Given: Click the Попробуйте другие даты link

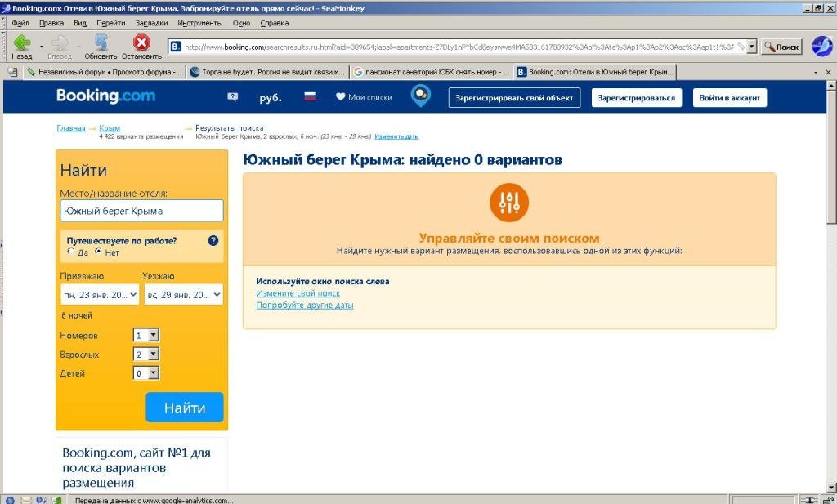Looking at the screenshot, I should tap(305, 305).
